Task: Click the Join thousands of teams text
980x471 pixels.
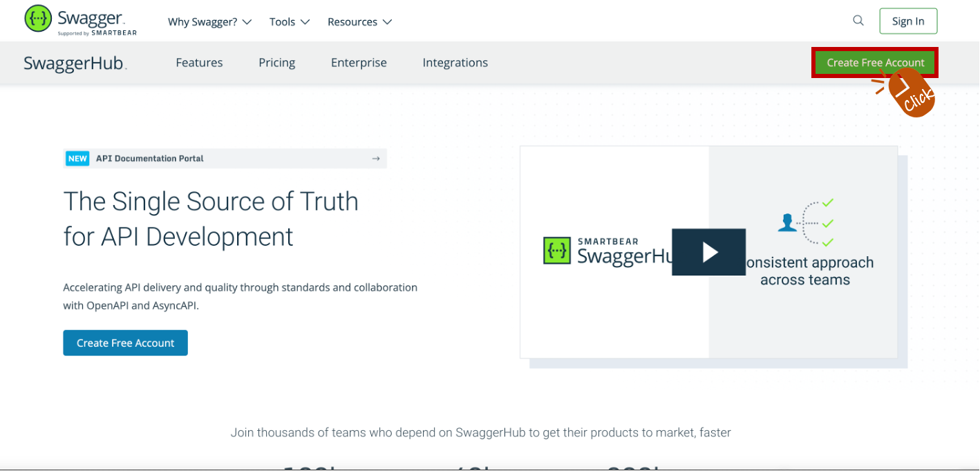Action: 480,433
